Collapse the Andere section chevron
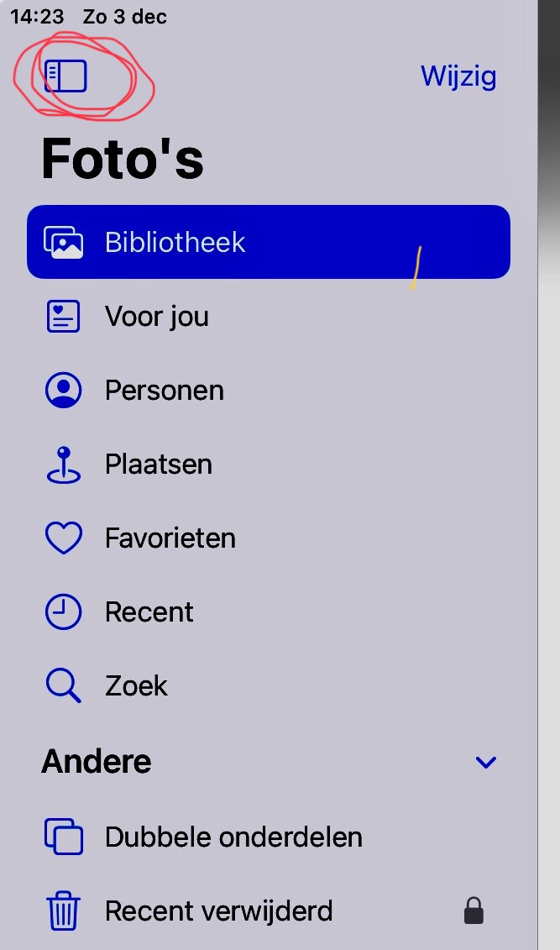The width and height of the screenshot is (560, 950). pos(486,762)
